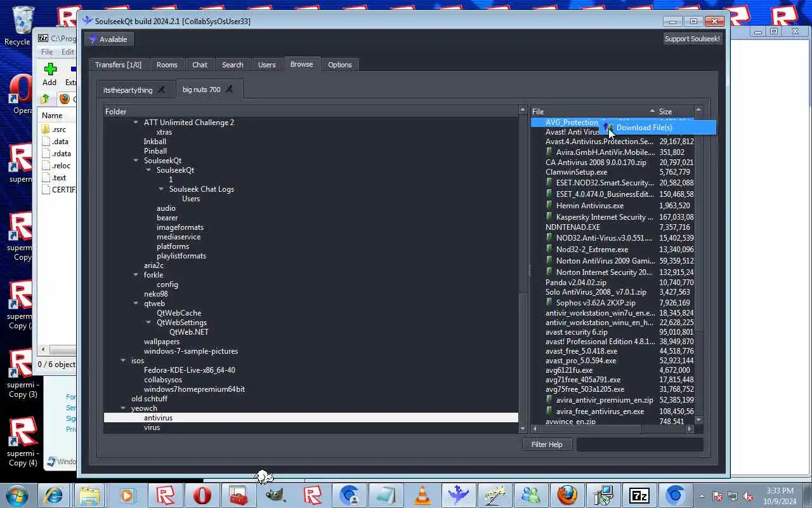Open the Options tab
This screenshot has height=508, width=812.
pyautogui.click(x=340, y=65)
